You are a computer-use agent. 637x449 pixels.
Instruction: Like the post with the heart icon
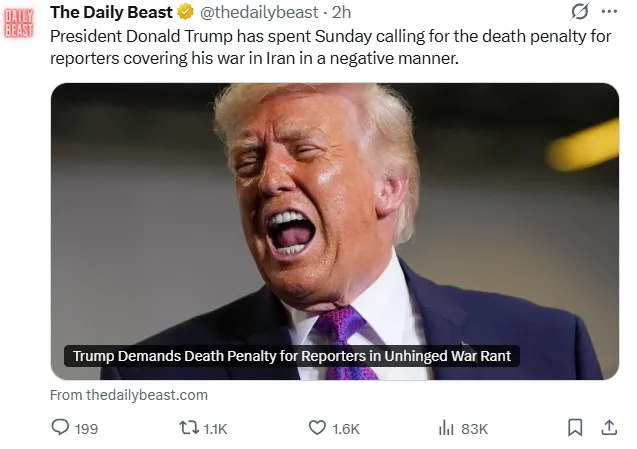[317, 428]
